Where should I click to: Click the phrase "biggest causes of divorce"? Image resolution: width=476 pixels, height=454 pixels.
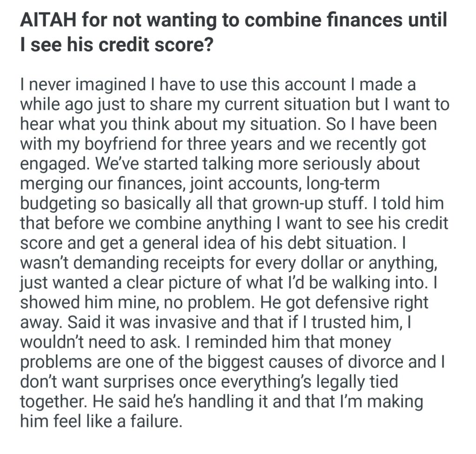coord(278,362)
